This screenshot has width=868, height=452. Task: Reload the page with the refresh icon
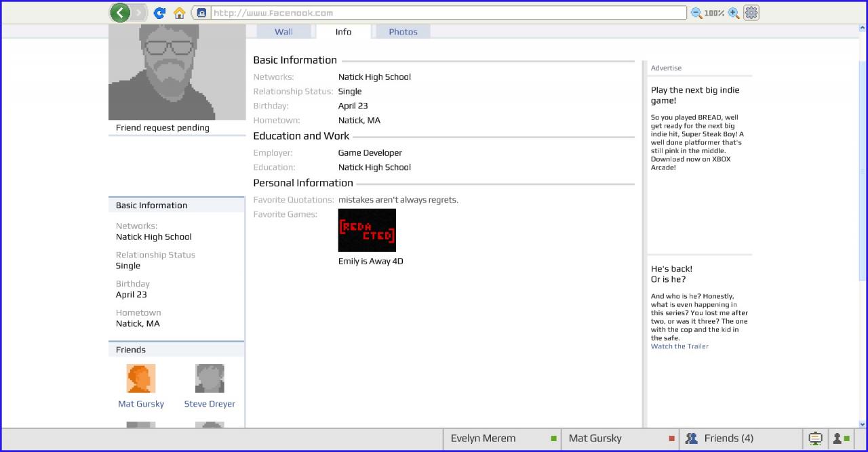pyautogui.click(x=159, y=13)
